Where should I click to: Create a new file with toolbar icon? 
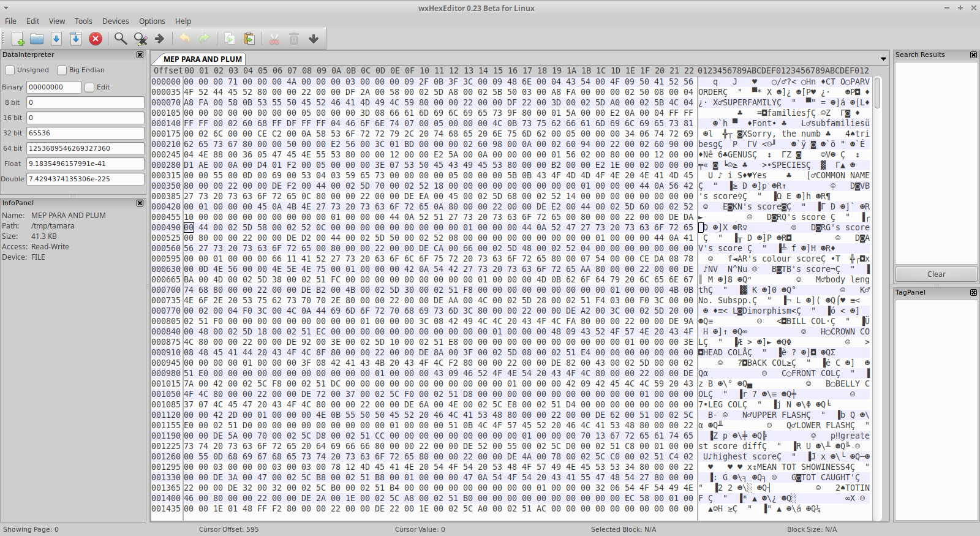click(18, 39)
